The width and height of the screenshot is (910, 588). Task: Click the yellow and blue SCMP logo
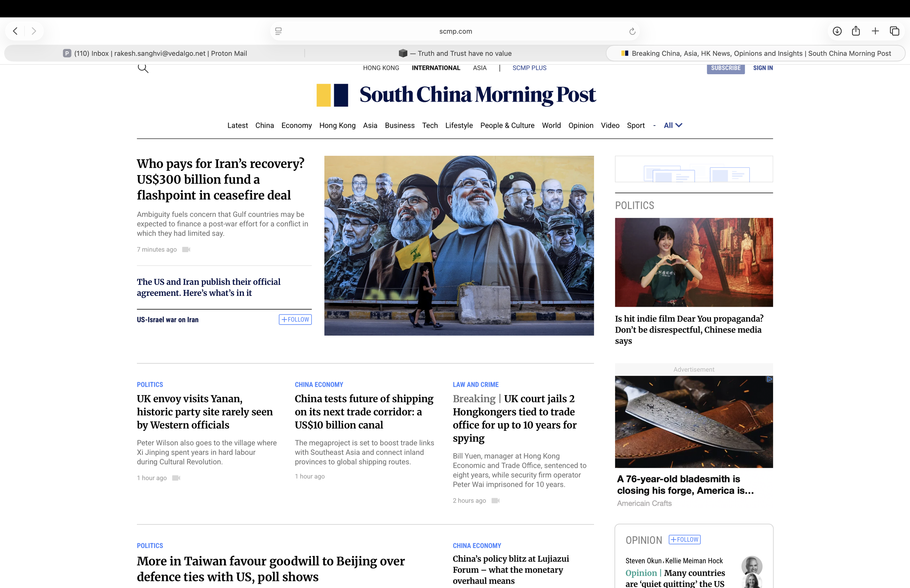(x=332, y=95)
